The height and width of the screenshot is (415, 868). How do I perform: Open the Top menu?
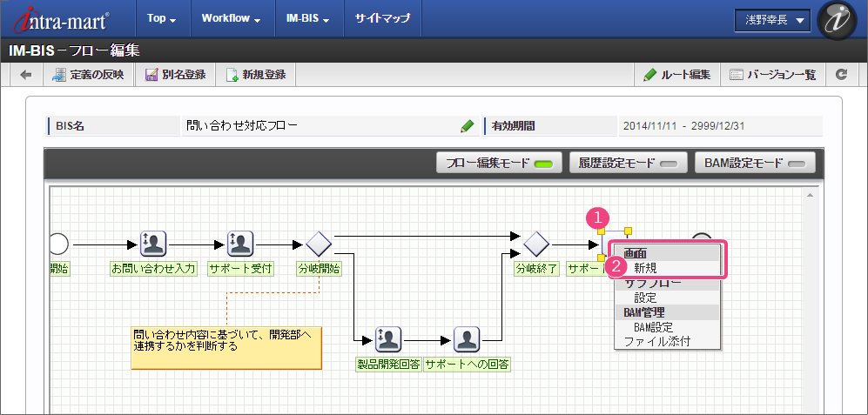pyautogui.click(x=162, y=19)
